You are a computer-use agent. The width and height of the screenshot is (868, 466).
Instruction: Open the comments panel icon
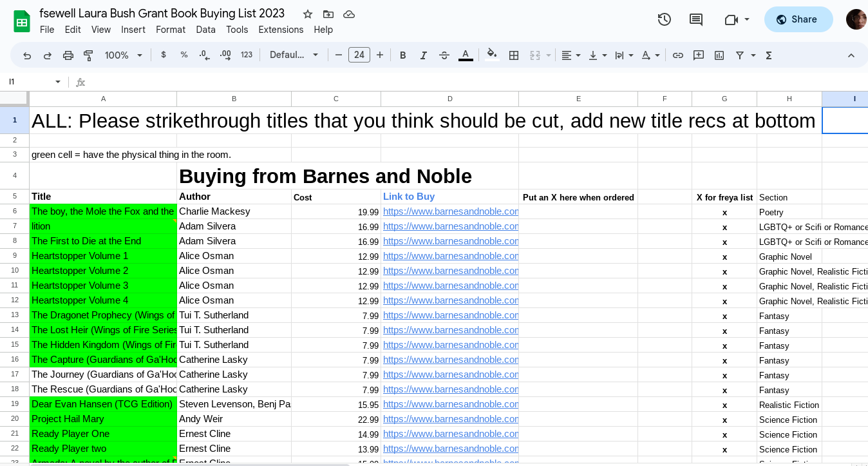tap(696, 19)
